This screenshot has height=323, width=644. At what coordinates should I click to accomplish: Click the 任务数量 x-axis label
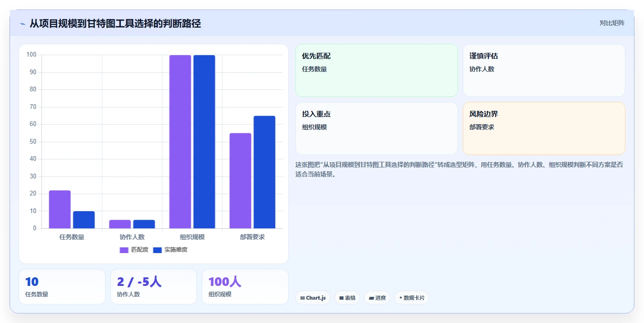click(72, 237)
